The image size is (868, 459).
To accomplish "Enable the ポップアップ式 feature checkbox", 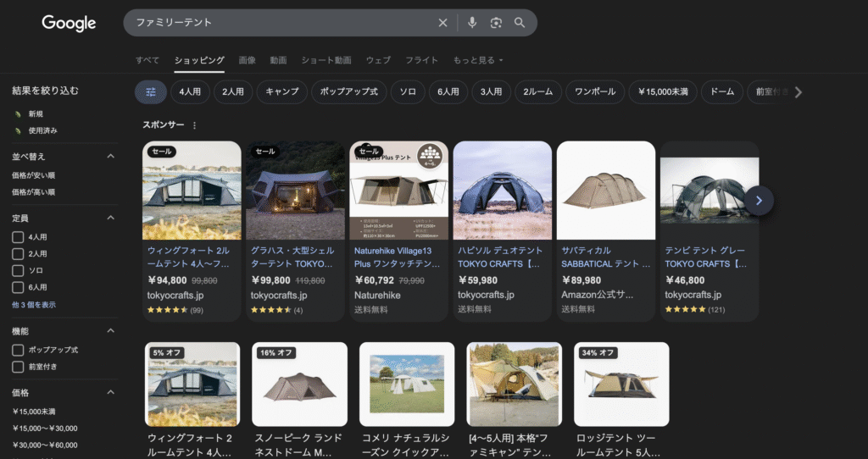I will (x=18, y=350).
